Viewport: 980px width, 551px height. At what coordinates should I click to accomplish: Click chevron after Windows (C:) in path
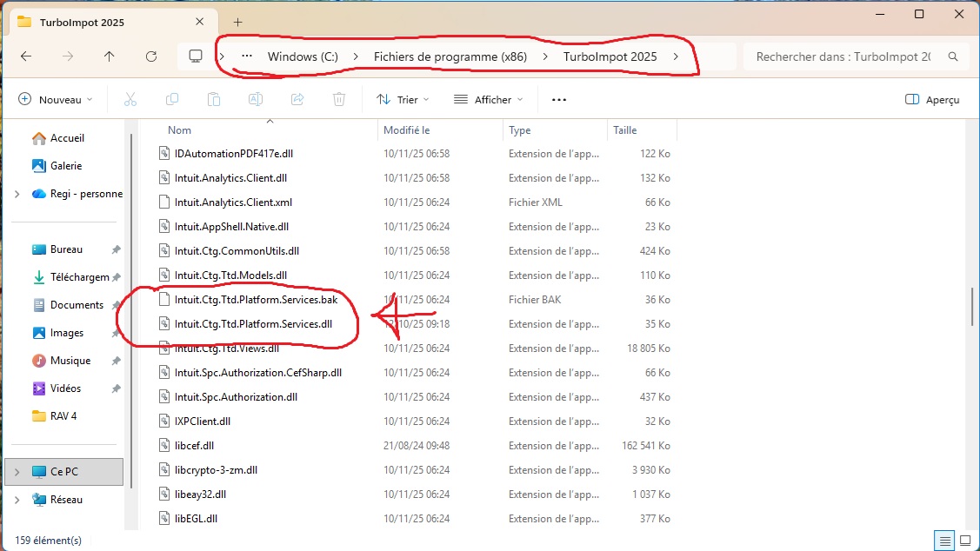click(x=356, y=56)
